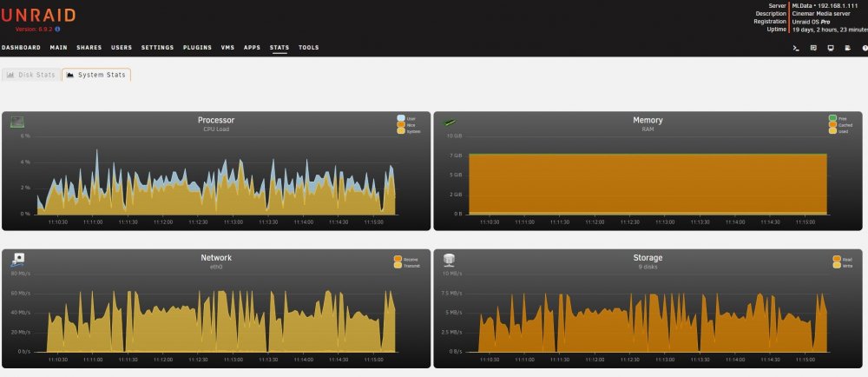This screenshot has height=377, width=868.
Task: Click the 'Unraid OS Pro' registration text
Action: [811, 22]
